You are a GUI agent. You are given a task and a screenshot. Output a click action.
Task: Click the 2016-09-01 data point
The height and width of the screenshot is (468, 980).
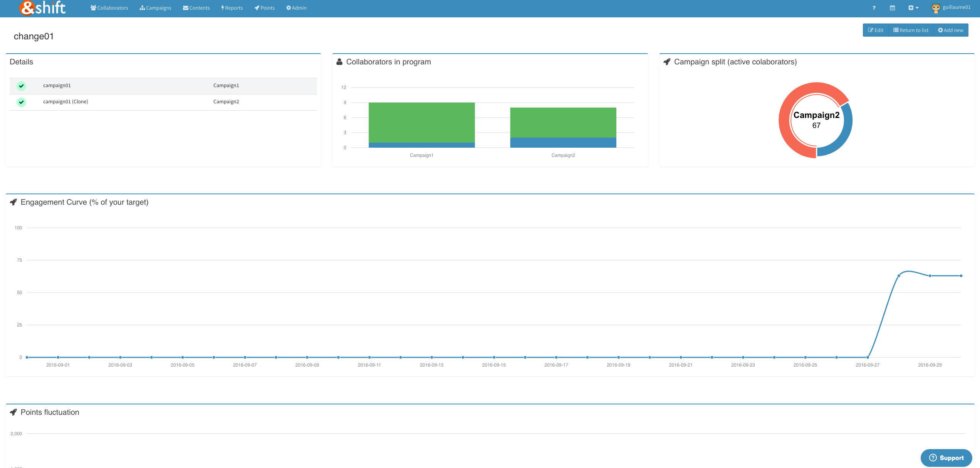tap(58, 357)
